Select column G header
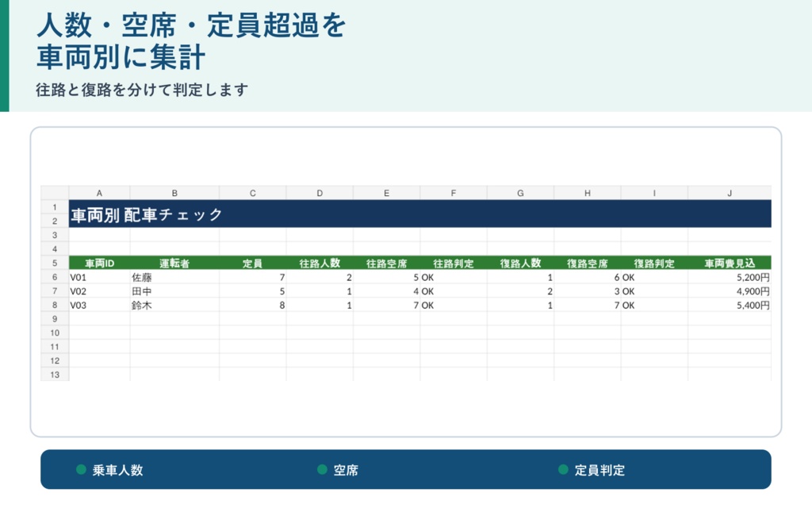812x508 pixels. (x=520, y=193)
